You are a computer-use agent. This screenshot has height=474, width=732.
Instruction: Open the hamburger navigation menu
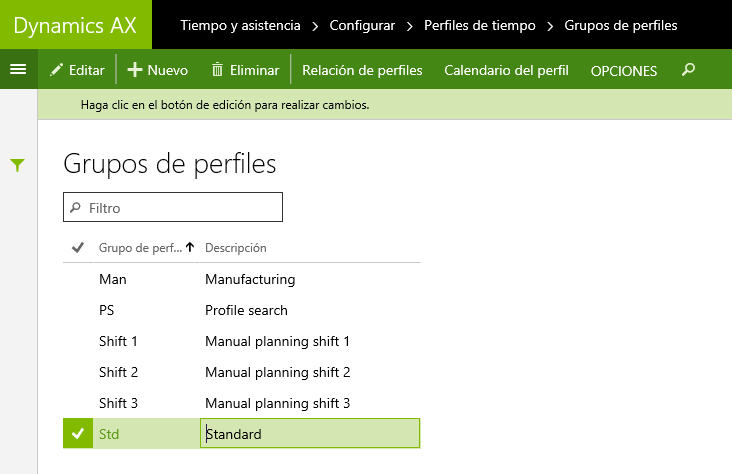[18, 70]
